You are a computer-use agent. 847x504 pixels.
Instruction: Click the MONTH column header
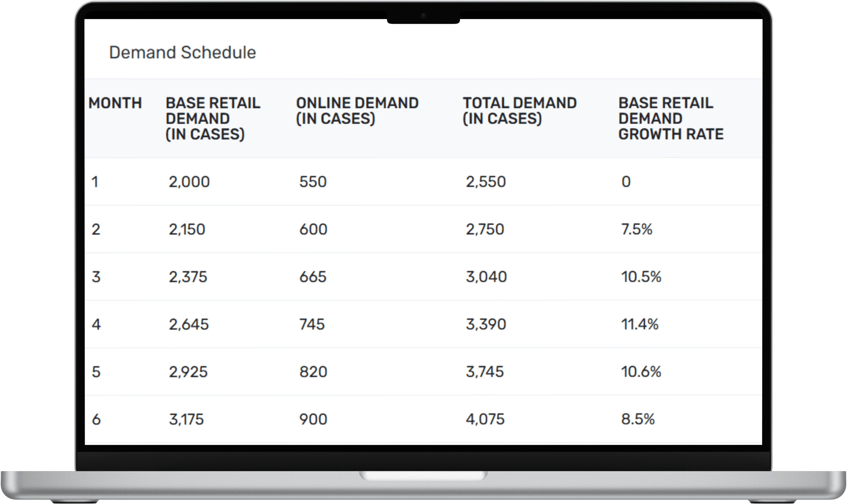pos(115,103)
